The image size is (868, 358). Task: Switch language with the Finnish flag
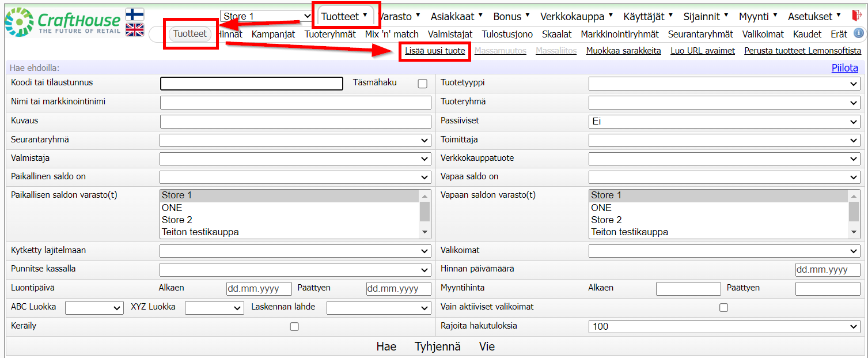click(135, 14)
